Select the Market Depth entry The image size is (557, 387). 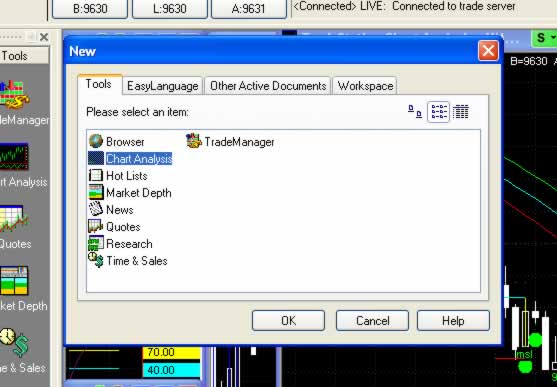(139, 193)
